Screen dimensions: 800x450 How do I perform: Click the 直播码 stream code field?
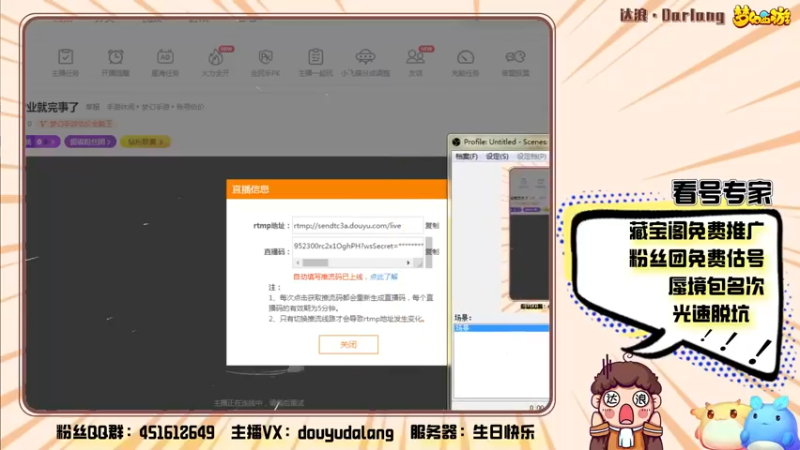[x=358, y=246]
